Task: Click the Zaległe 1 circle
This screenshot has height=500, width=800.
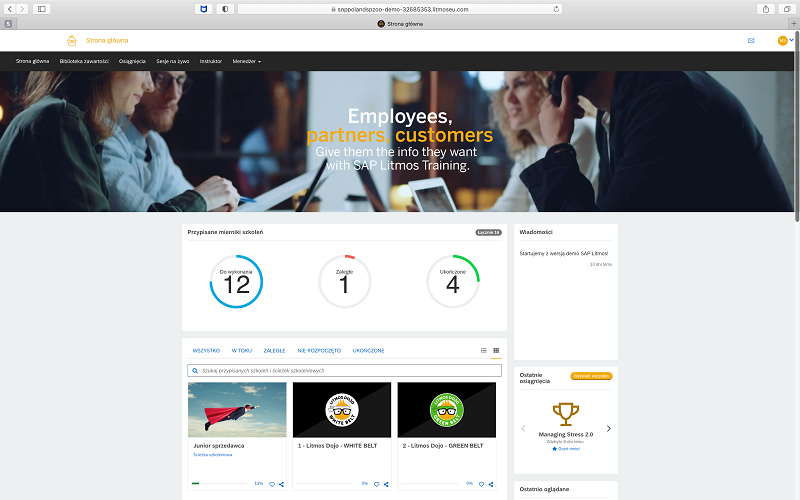Action: [344, 282]
